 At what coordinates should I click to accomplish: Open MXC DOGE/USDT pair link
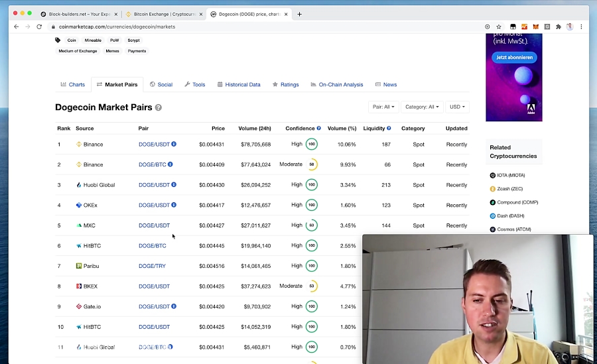coord(154,225)
